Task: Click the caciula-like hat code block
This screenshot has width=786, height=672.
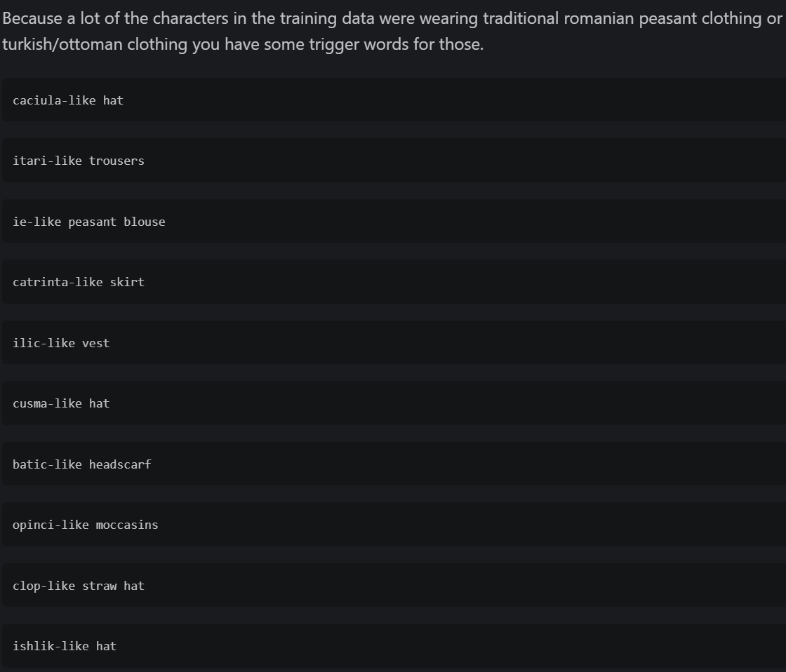Action: click(394, 100)
